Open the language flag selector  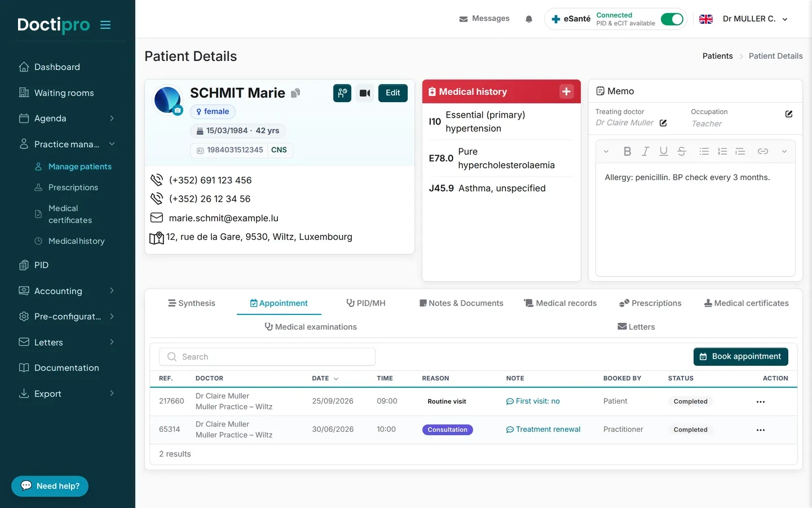[x=706, y=19]
